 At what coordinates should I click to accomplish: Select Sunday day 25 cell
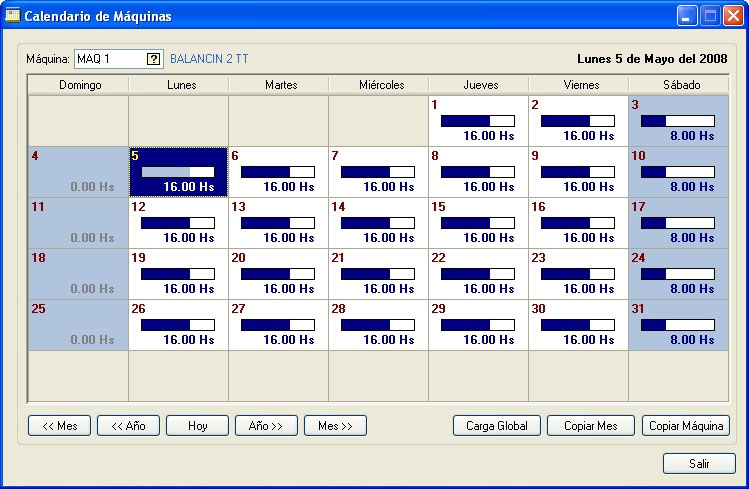click(78, 324)
